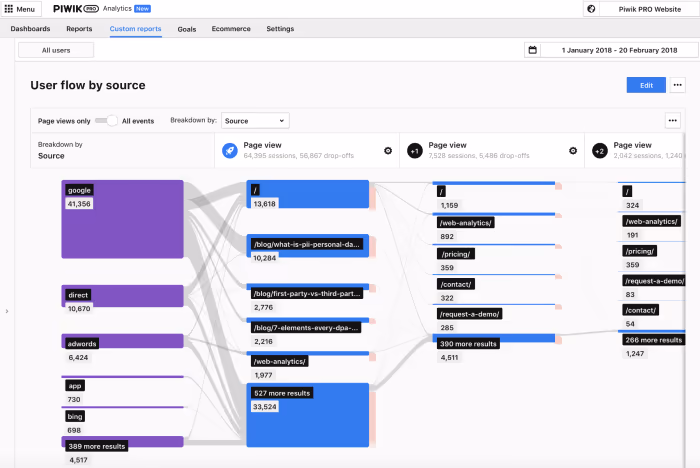Image resolution: width=700 pixels, height=468 pixels.
Task: Go to the Dashboards tab
Action: (x=30, y=29)
